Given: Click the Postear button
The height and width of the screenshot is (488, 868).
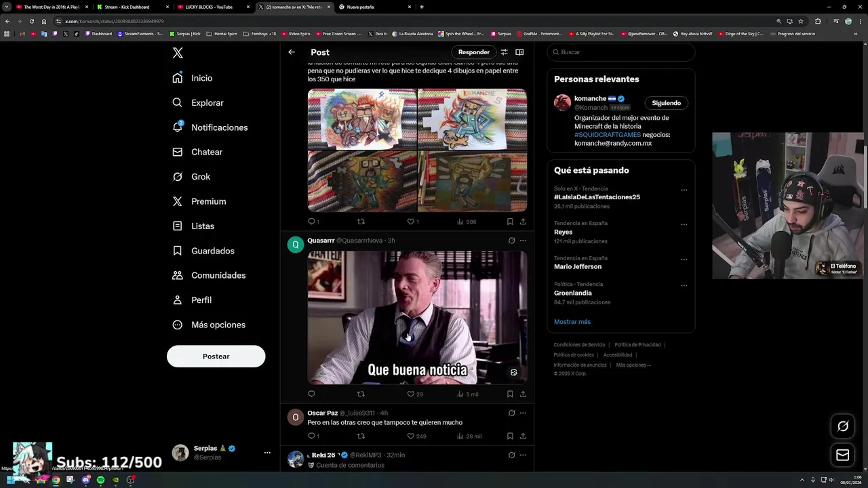Looking at the screenshot, I should [x=216, y=356].
